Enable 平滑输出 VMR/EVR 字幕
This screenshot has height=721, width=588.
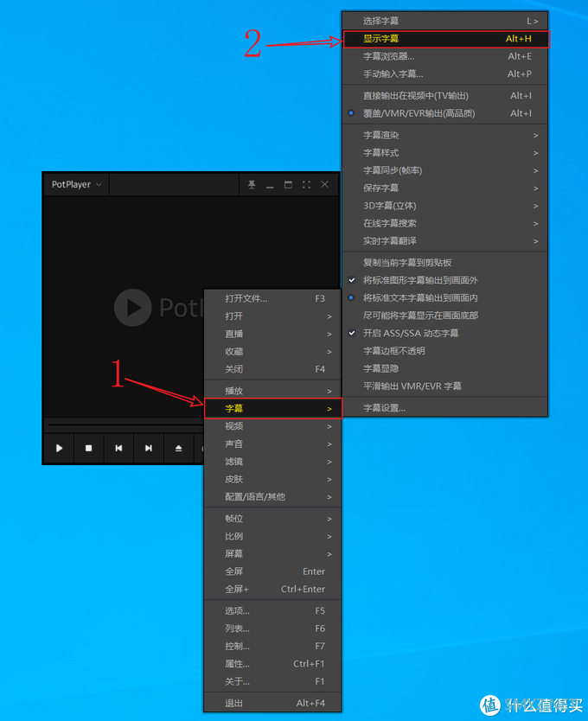coord(445,386)
